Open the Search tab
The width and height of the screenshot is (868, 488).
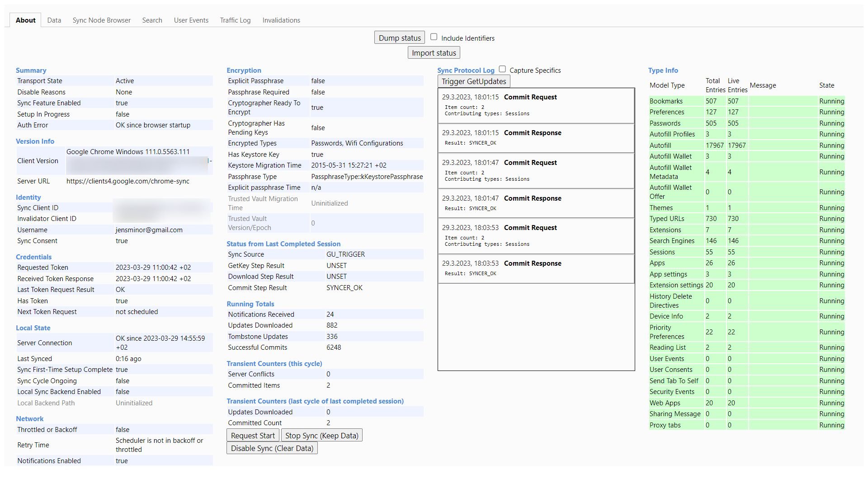(x=152, y=20)
